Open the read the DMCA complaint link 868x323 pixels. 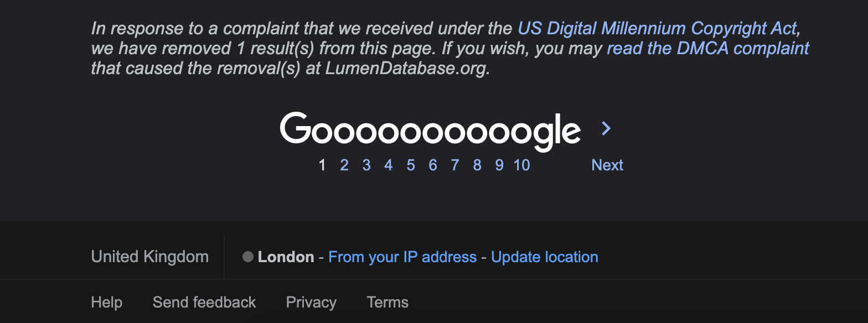pos(708,48)
